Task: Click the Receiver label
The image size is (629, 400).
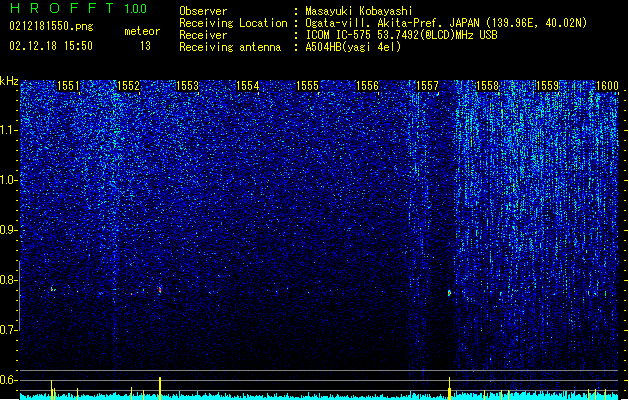Action: tap(203, 35)
